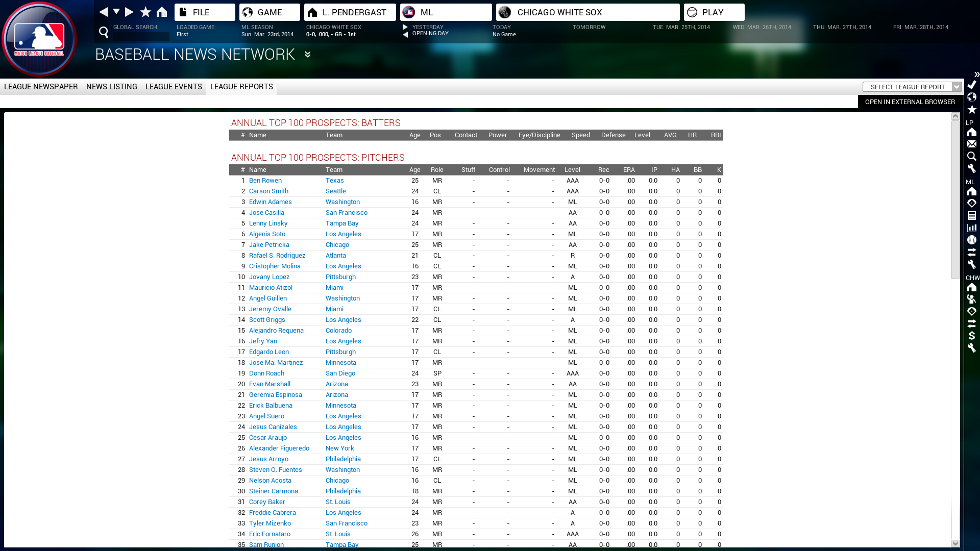Open player link Ben Rowen
Screen dimensions: 980x551
pos(265,180)
